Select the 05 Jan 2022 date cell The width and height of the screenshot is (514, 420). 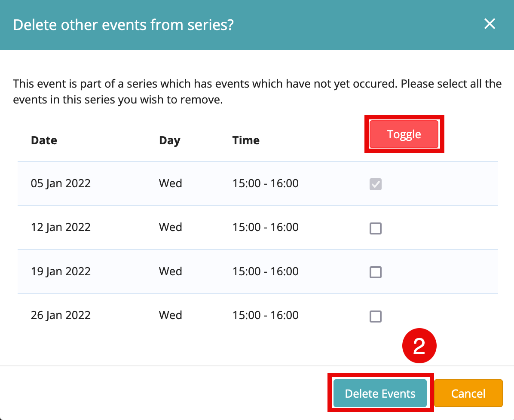coord(61,183)
